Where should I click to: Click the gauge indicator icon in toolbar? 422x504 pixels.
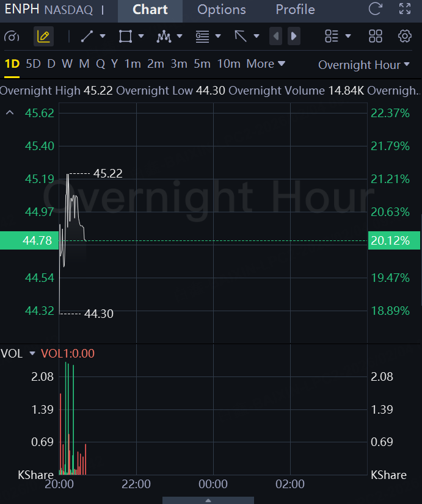[12, 37]
